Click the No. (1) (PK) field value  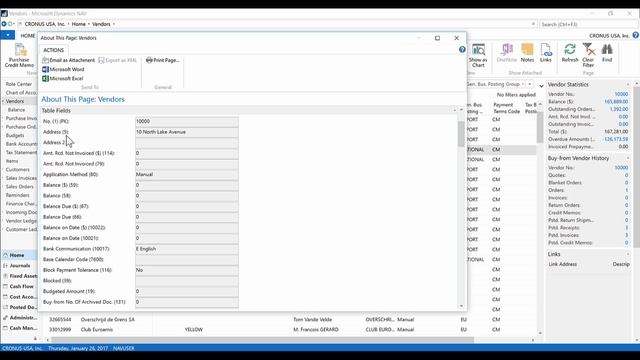point(187,121)
